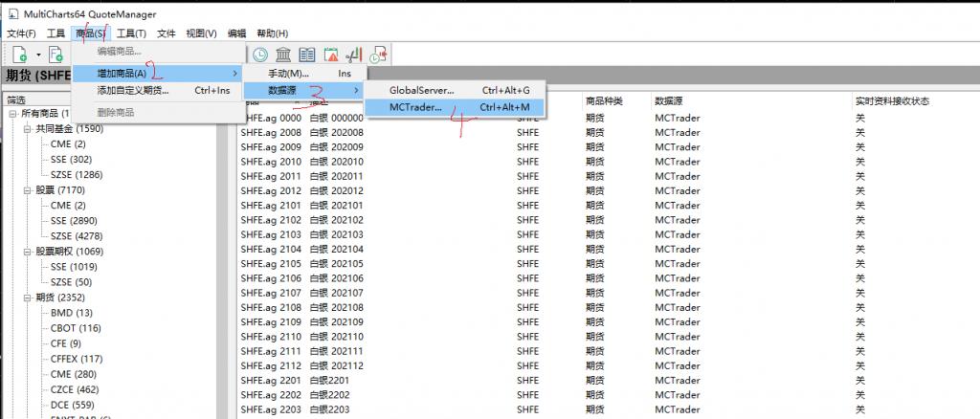Select row SHFE.ag 2203 白银2203
Screen dimensions: 980x419
(x=608, y=409)
